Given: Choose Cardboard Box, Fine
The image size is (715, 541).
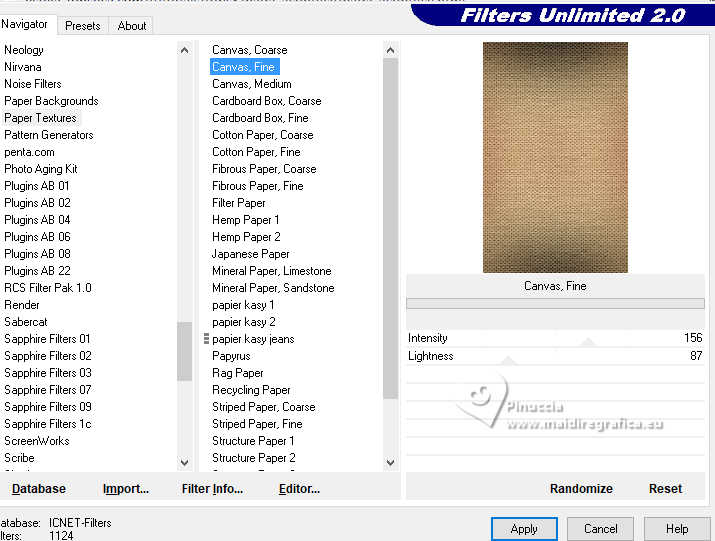Looking at the screenshot, I should click(x=260, y=118).
